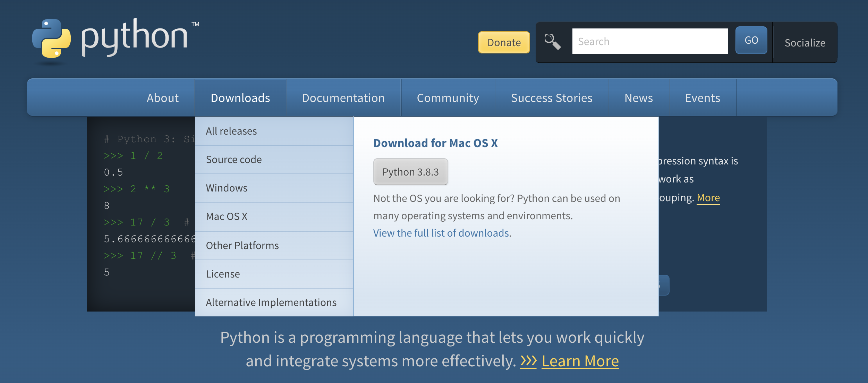This screenshot has height=383, width=868.
Task: Click inside the Search text field
Action: [x=649, y=42]
